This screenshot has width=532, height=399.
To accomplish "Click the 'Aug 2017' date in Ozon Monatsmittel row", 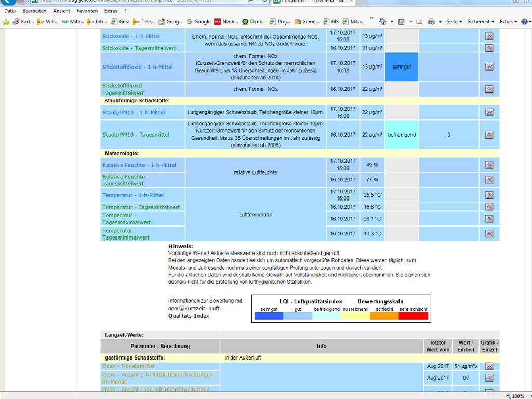I will coord(437,366).
